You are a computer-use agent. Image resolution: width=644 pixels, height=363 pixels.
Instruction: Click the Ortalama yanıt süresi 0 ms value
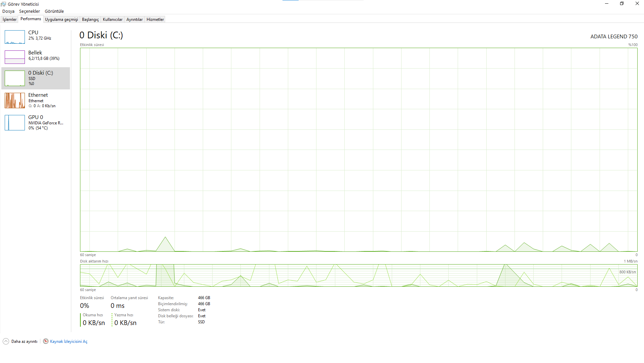pos(118,306)
